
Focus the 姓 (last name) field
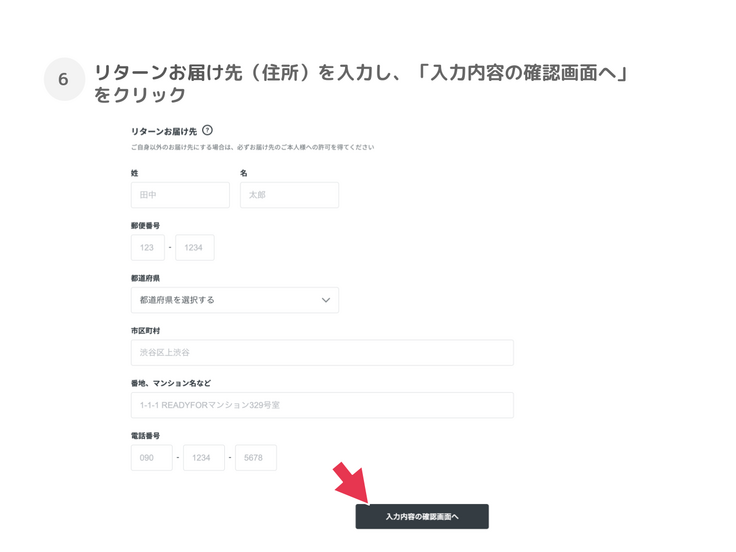click(x=180, y=195)
